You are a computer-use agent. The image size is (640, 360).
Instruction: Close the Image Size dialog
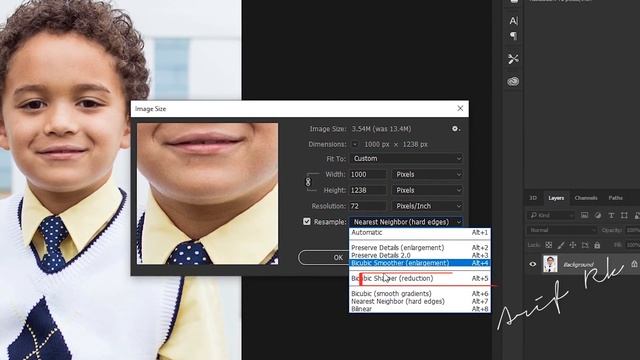click(x=460, y=109)
